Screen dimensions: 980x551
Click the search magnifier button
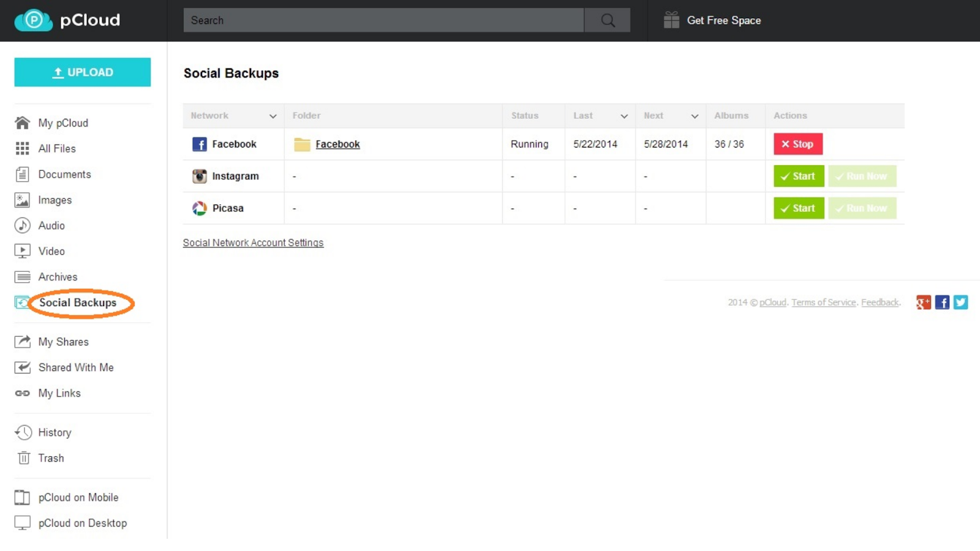608,20
